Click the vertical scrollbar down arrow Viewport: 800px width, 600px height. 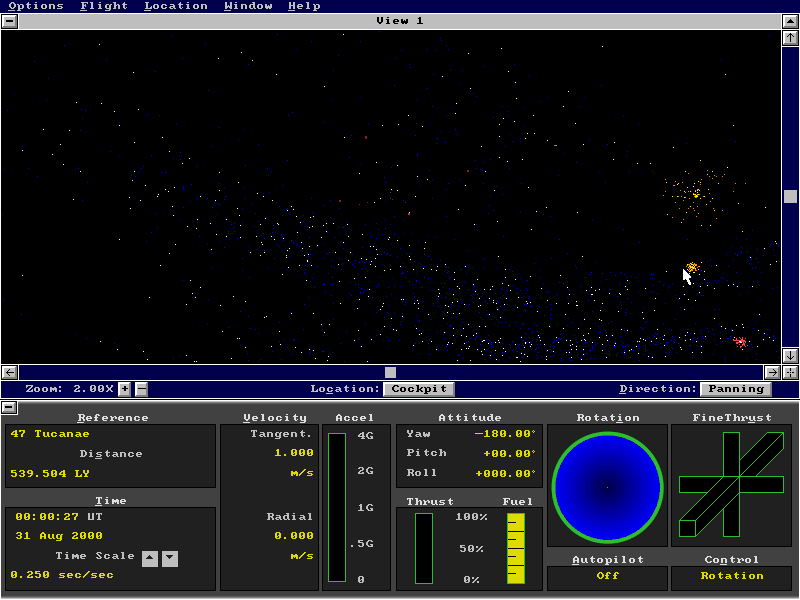click(790, 356)
